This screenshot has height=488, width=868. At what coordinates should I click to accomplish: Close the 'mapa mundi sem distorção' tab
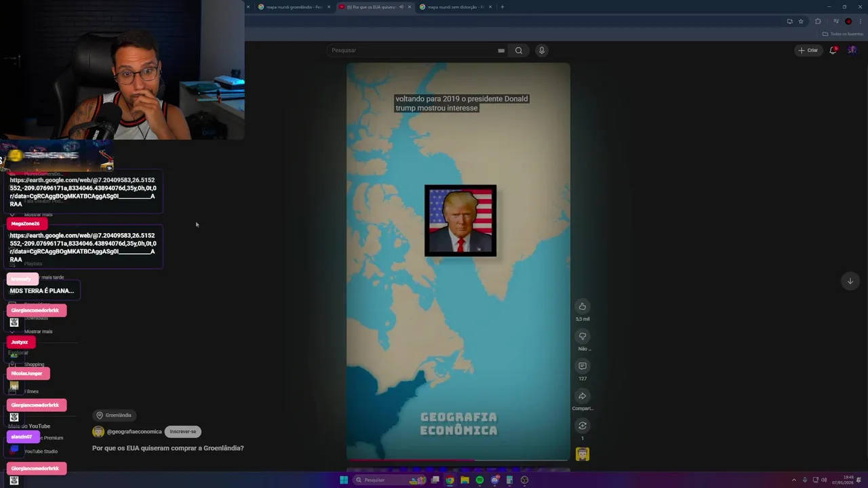click(490, 7)
